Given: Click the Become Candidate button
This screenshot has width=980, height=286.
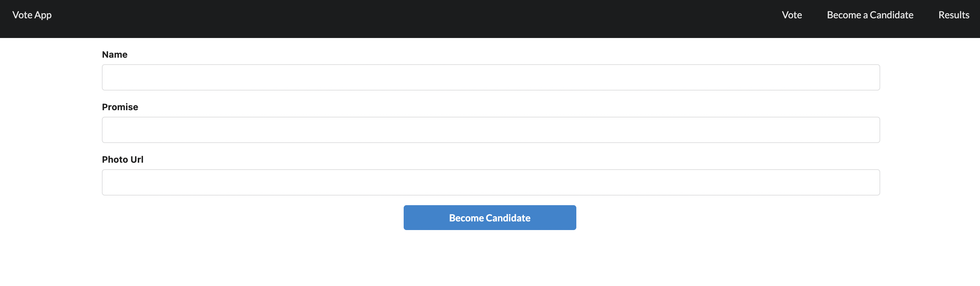Looking at the screenshot, I should 490,217.
